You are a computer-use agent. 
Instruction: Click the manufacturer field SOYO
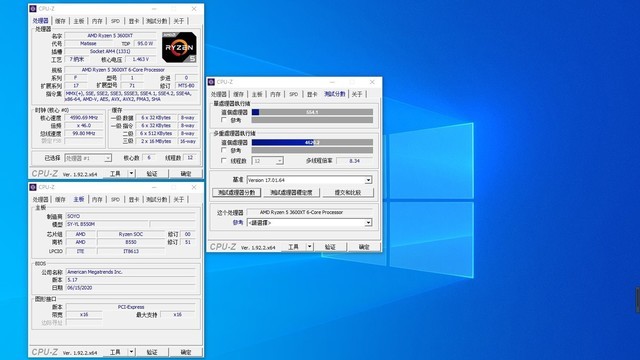coord(131,216)
